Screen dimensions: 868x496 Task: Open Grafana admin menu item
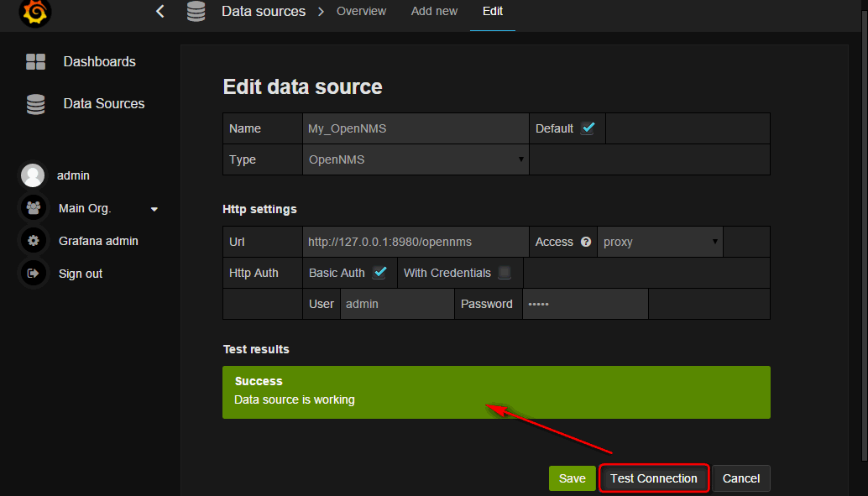click(98, 241)
